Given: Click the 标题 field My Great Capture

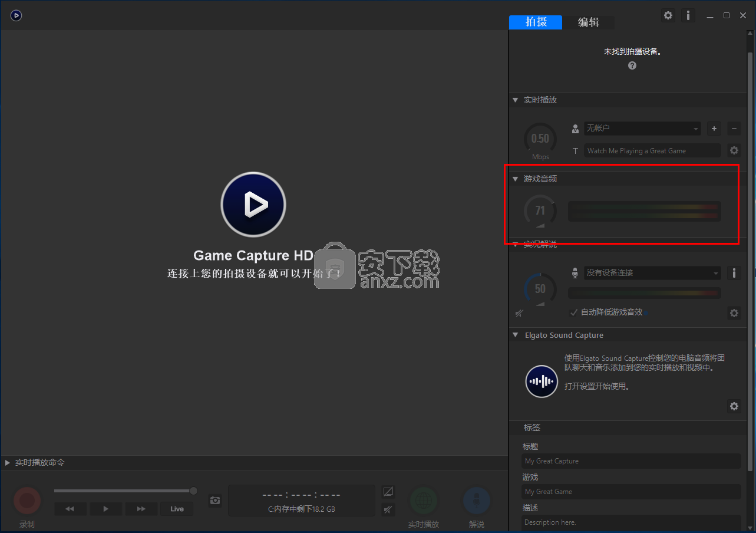Looking at the screenshot, I should click(x=631, y=461).
